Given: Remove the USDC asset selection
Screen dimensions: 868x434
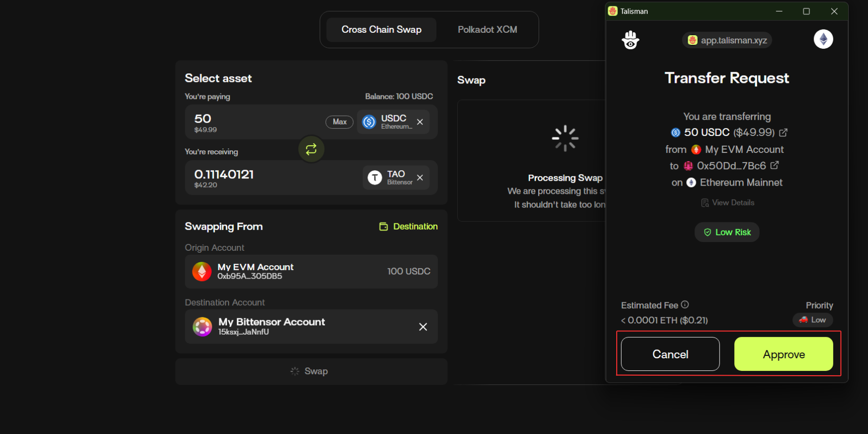Looking at the screenshot, I should click(x=420, y=122).
